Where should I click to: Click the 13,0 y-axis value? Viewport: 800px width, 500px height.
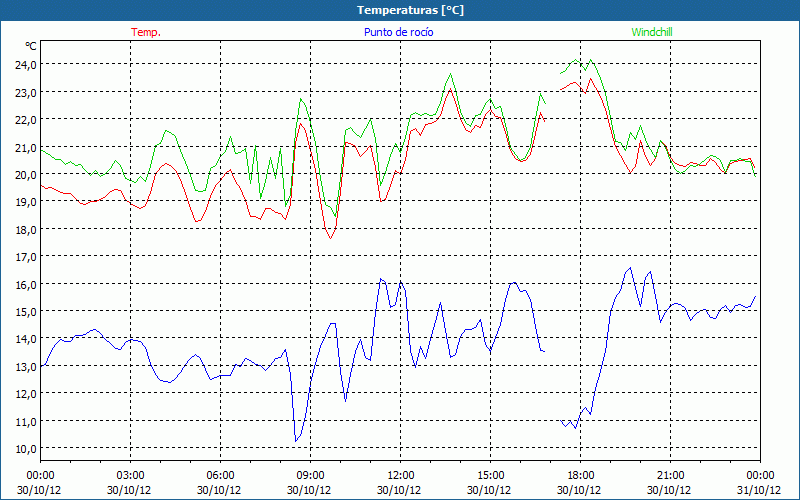click(x=27, y=366)
